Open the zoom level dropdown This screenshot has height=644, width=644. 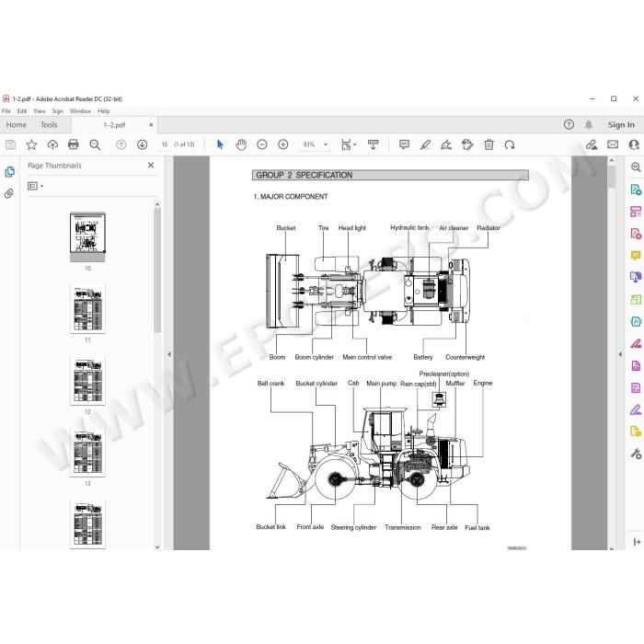(326, 144)
